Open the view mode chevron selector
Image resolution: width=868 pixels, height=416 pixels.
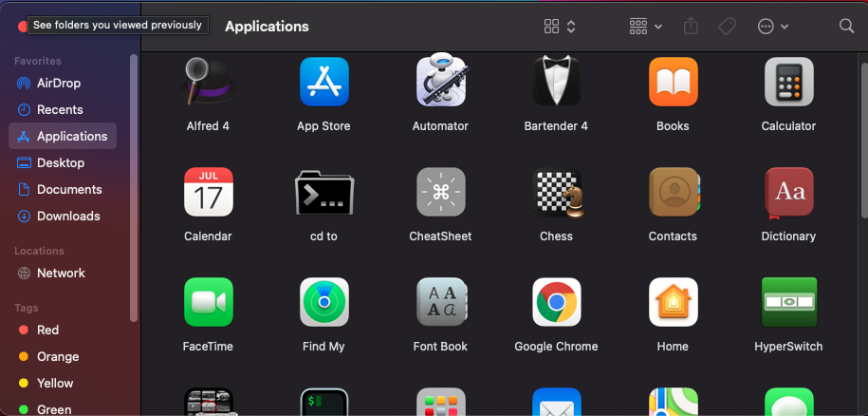(x=571, y=26)
